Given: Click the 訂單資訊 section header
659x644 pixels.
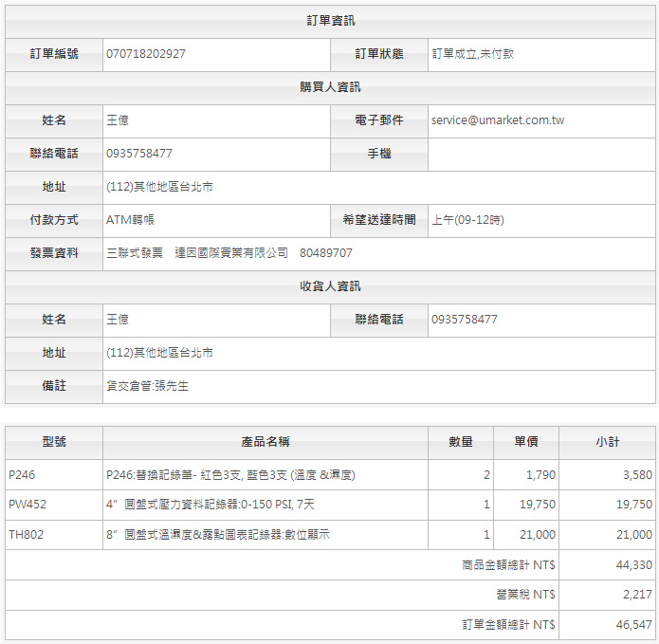Looking at the screenshot, I should click(x=330, y=21).
